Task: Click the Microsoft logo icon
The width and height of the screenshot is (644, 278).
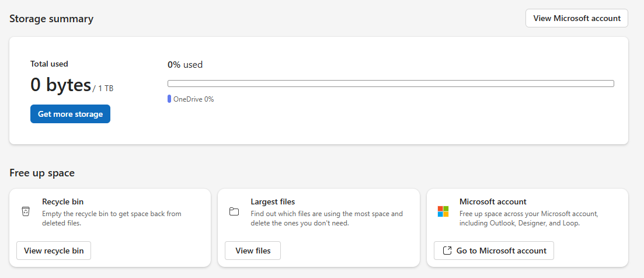Action: (443, 211)
